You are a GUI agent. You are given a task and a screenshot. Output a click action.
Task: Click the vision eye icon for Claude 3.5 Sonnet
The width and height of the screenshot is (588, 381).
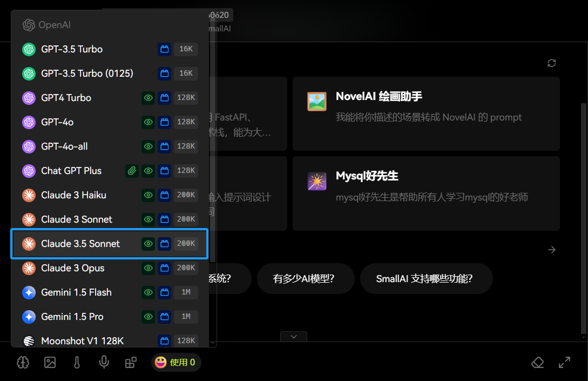tap(148, 244)
